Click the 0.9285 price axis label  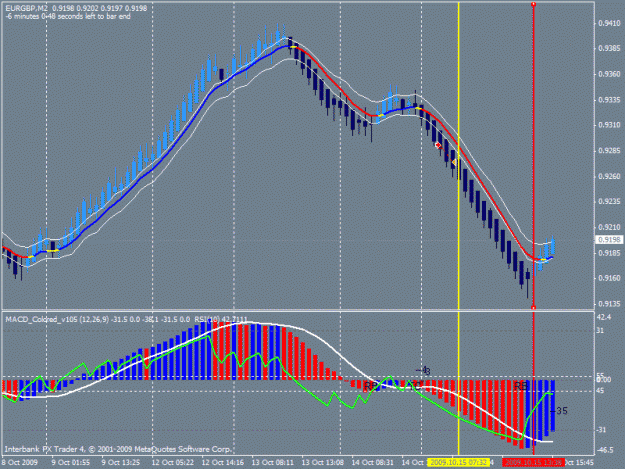coord(609,151)
